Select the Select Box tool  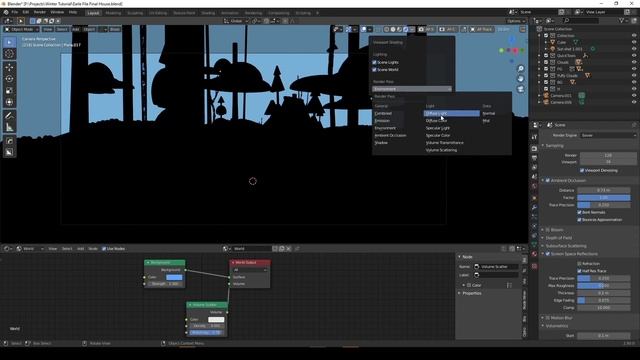9,42
